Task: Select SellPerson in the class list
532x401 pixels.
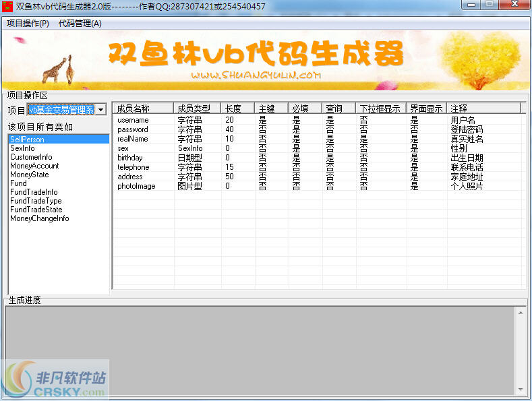Action: click(59, 139)
